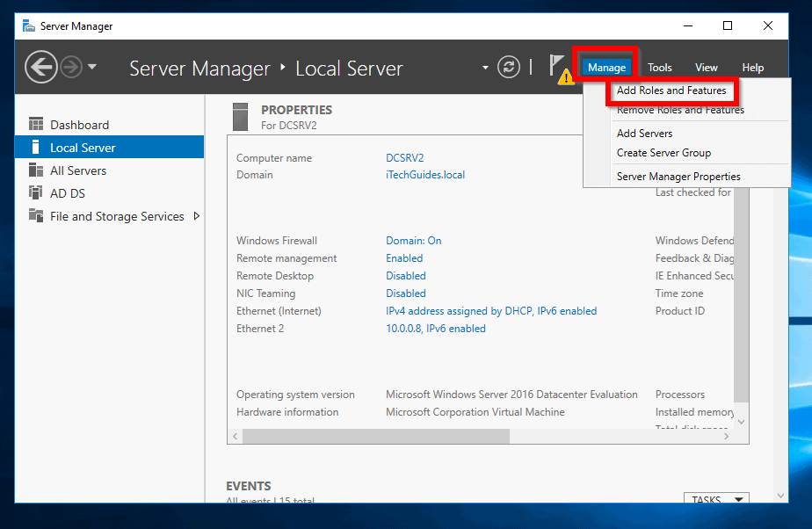Select the Dashboard icon in the sidebar
The width and height of the screenshot is (812, 529).
coord(36,122)
